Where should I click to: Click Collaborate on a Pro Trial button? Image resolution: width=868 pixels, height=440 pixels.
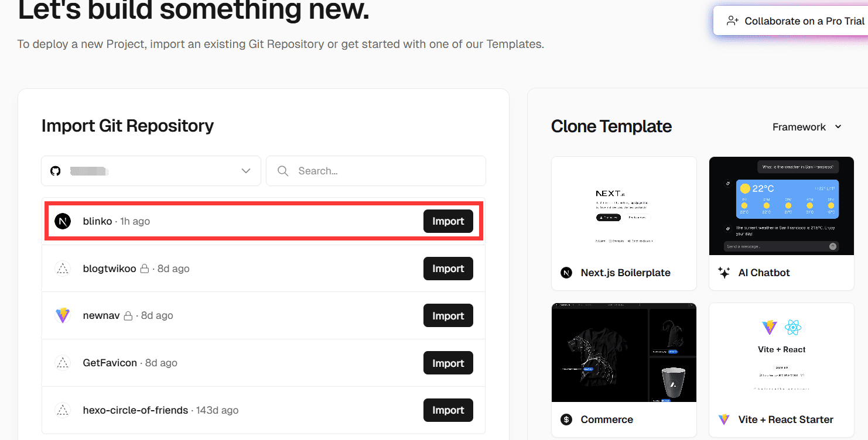click(x=795, y=21)
